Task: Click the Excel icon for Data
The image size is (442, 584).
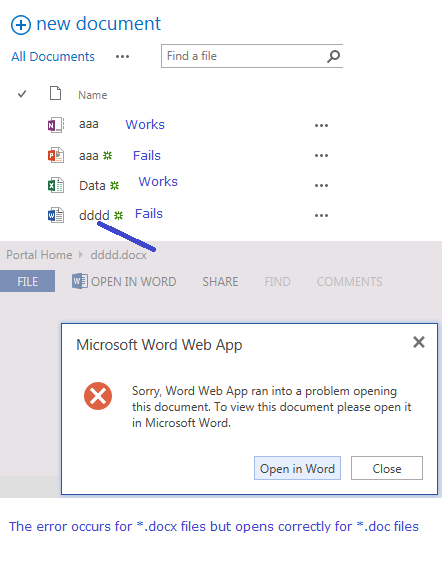Action: 56,185
